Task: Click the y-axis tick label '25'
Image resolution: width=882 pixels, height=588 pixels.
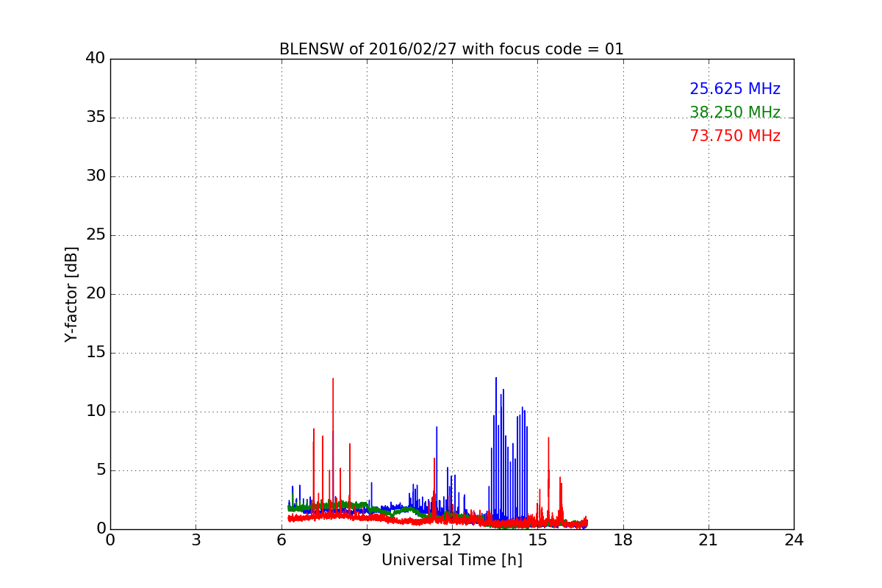Action: tap(96, 235)
